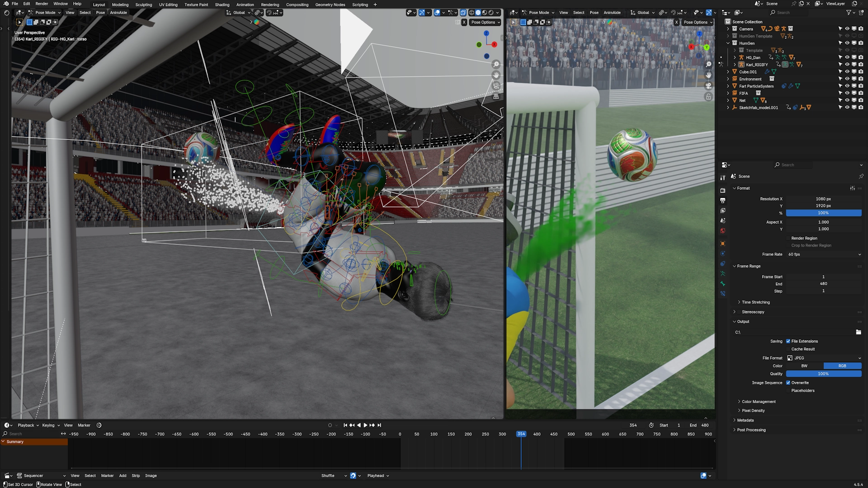Image resolution: width=868 pixels, height=488 pixels.
Task: Expand the Camera collection in outliner
Action: (728, 29)
